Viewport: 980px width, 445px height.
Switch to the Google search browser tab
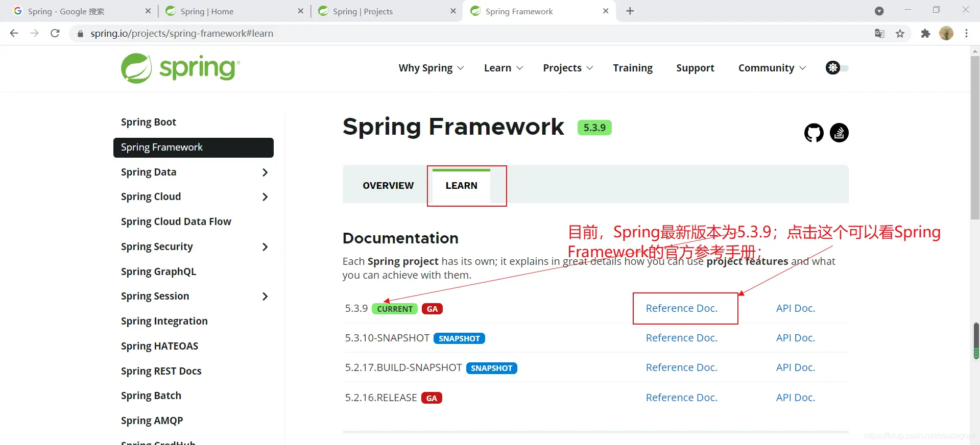[82, 11]
